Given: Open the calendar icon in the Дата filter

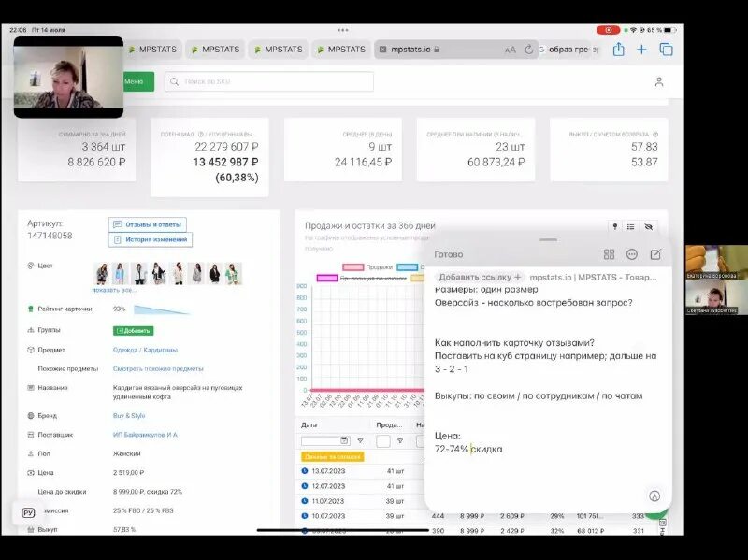Looking at the screenshot, I should (344, 440).
